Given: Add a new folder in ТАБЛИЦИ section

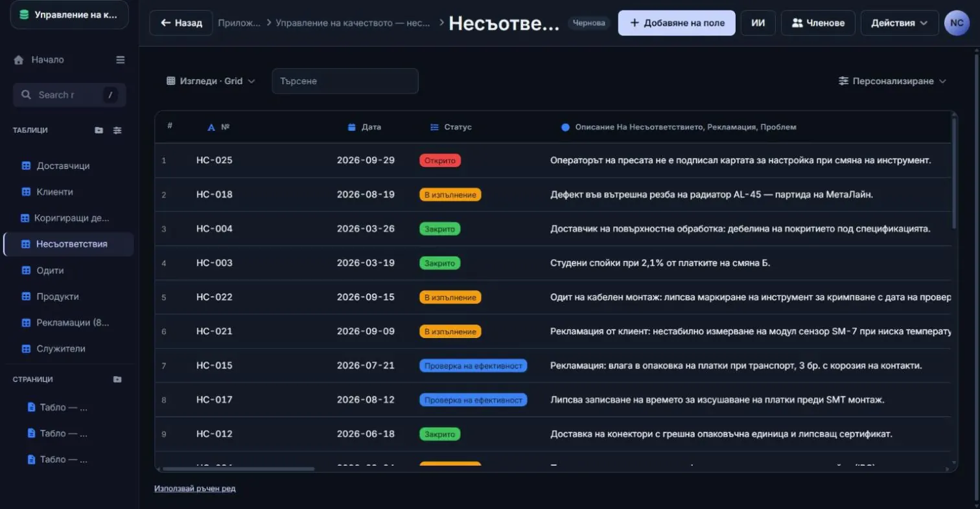Looking at the screenshot, I should 99,130.
